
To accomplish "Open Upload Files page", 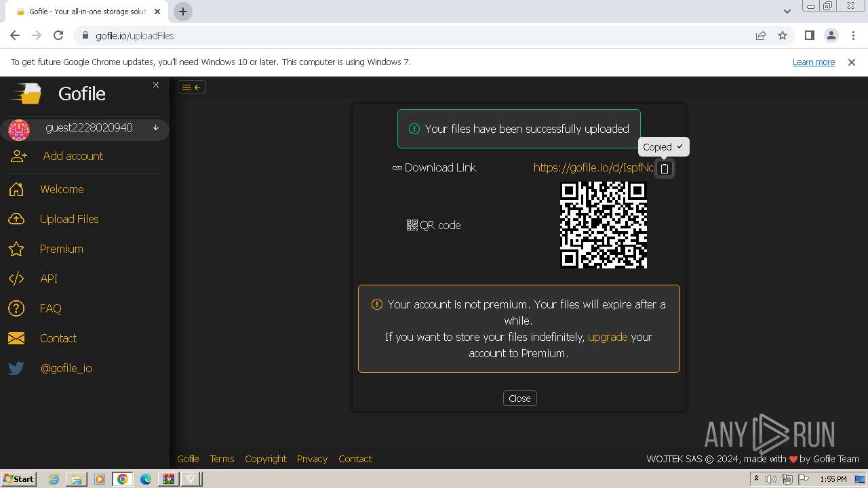I will (69, 219).
